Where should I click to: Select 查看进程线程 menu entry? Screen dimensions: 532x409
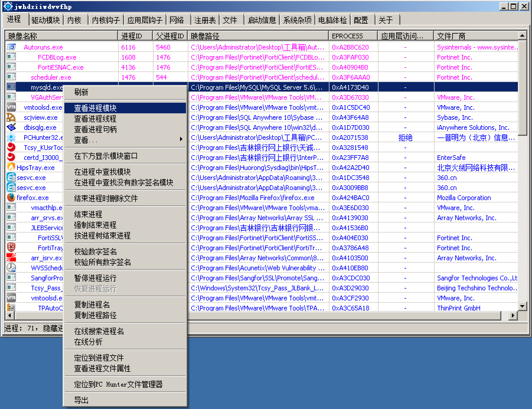click(125, 119)
